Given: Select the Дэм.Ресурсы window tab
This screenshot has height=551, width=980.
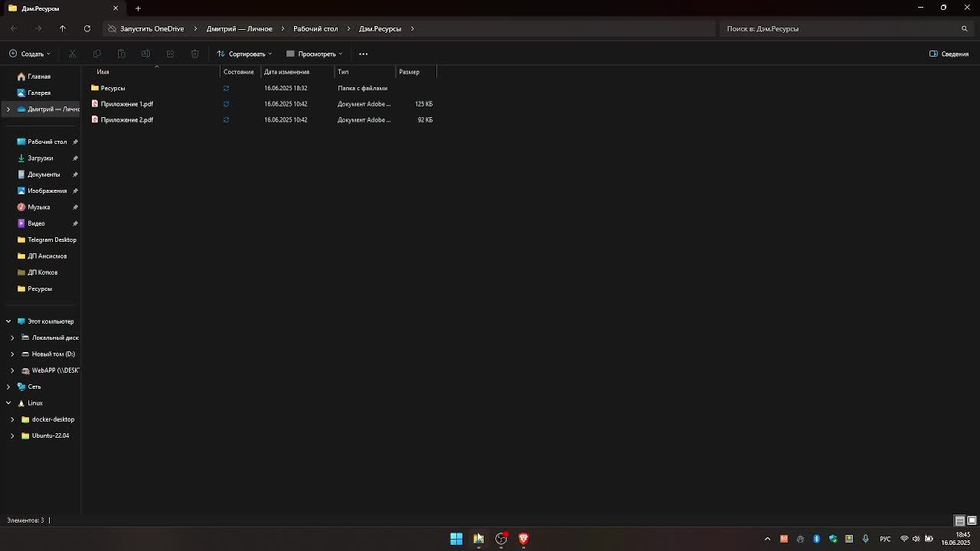Looking at the screenshot, I should pyautogui.click(x=63, y=8).
